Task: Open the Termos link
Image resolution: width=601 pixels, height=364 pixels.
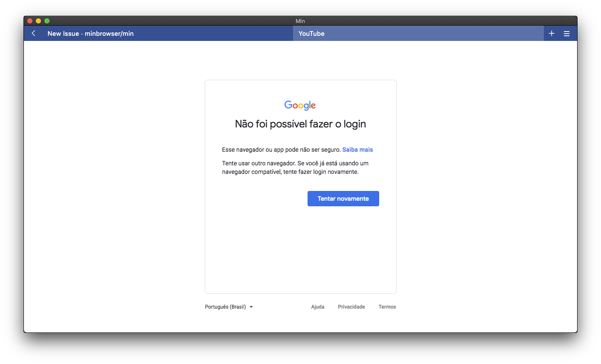Action: pos(387,306)
